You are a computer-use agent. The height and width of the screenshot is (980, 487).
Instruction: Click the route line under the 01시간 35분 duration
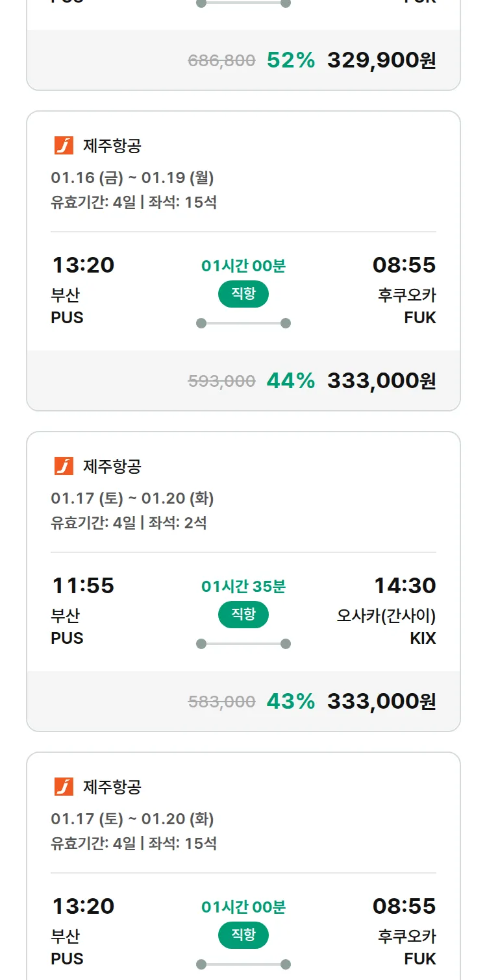point(243,644)
